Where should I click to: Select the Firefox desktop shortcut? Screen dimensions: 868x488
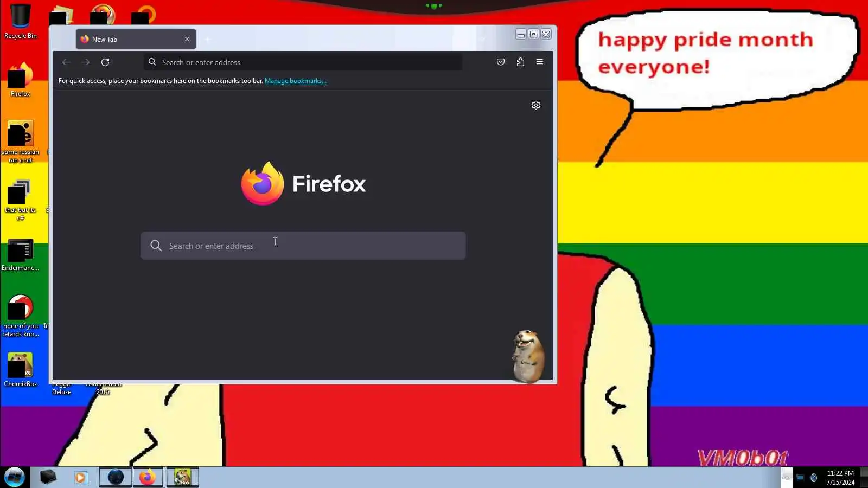point(21,80)
